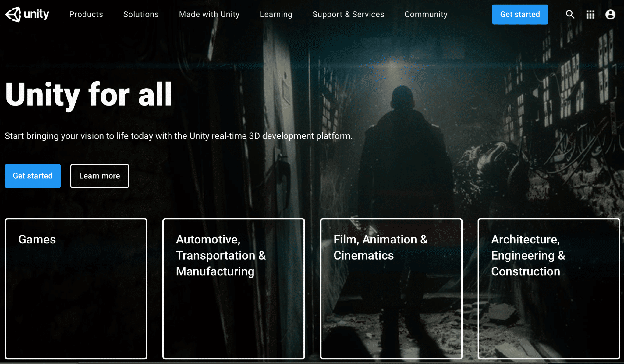Click the Learn more outlined button
This screenshot has height=364, width=624.
click(x=100, y=176)
